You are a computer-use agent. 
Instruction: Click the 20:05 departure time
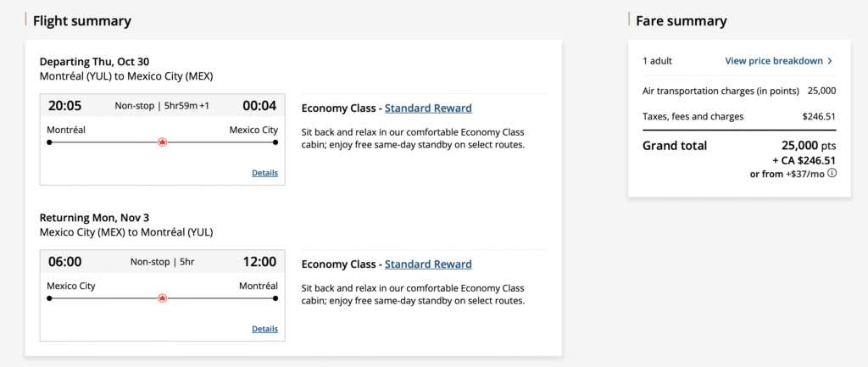pos(65,106)
